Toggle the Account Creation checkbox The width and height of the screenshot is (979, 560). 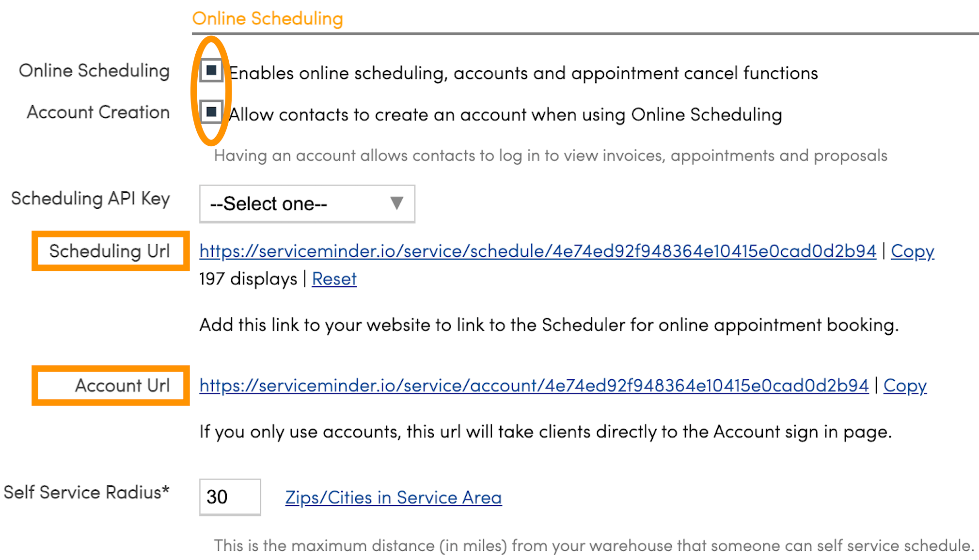(x=211, y=112)
